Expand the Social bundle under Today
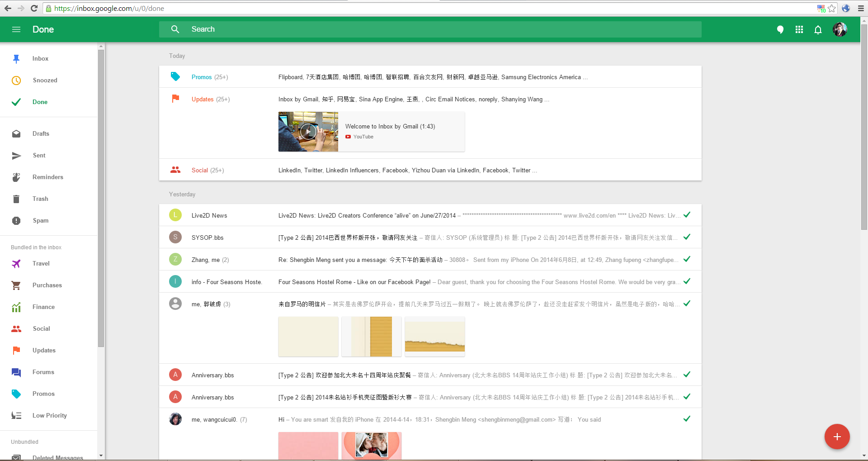 point(430,170)
